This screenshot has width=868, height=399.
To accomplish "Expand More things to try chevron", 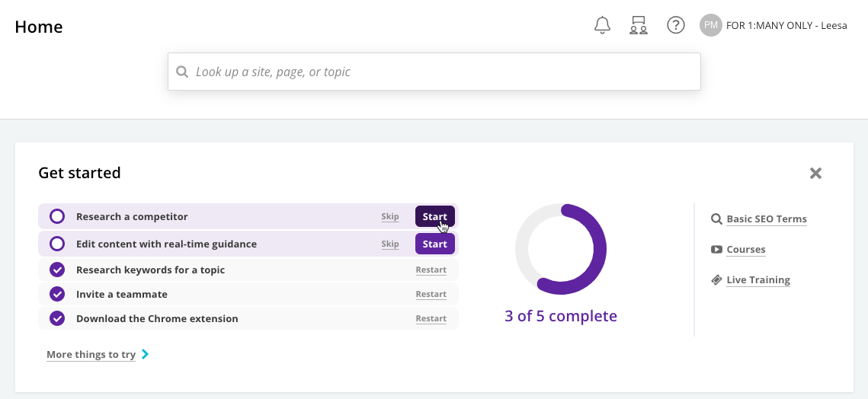I will (x=145, y=354).
